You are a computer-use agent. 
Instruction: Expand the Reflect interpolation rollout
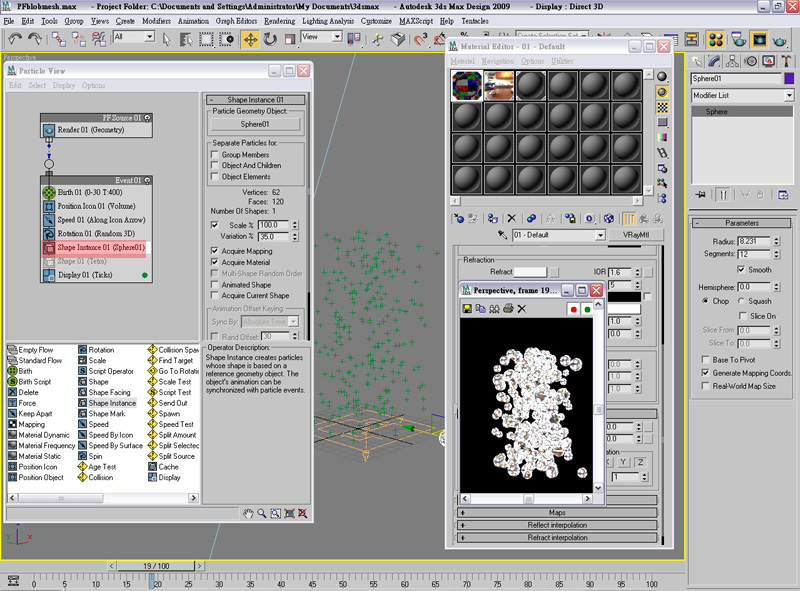click(x=557, y=525)
